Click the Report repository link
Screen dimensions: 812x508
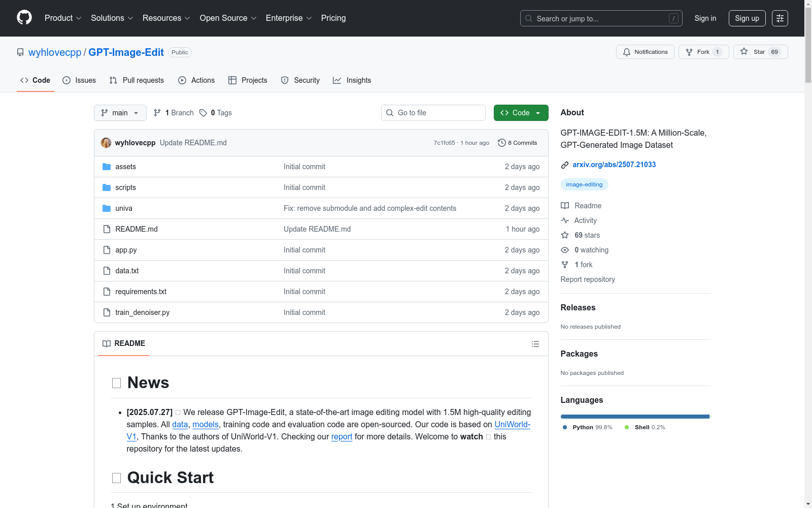pyautogui.click(x=588, y=279)
